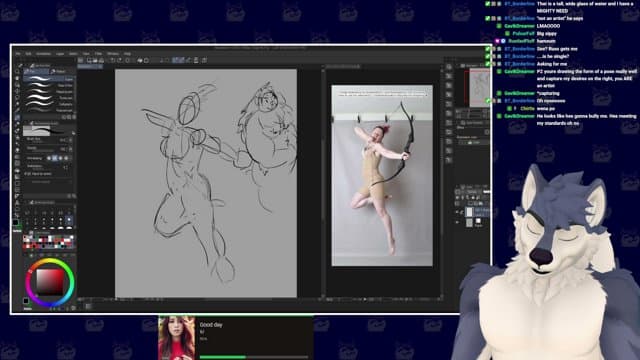The image size is (640, 360).
Task: Select the Paper layer thumbnail
Action: pyautogui.click(x=469, y=222)
